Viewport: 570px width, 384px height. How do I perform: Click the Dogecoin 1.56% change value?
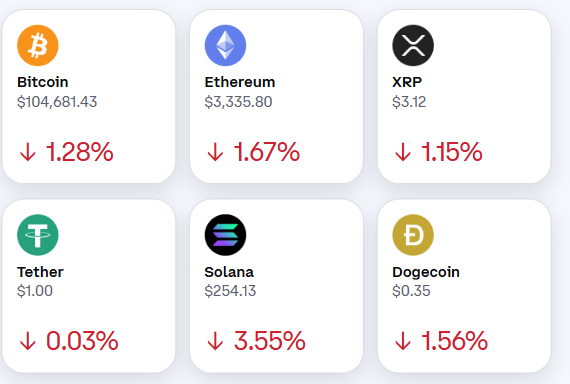click(x=454, y=341)
